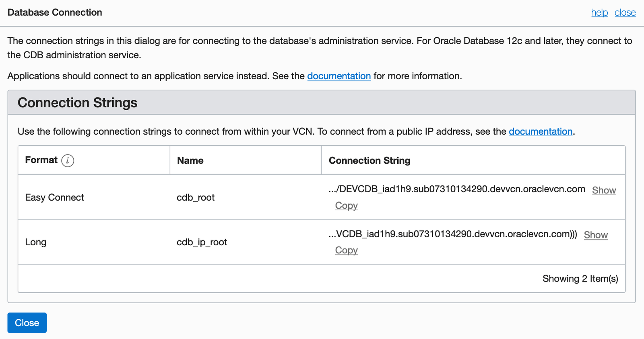Open documentation link about application services
Image resolution: width=644 pixels, height=339 pixels.
(339, 76)
